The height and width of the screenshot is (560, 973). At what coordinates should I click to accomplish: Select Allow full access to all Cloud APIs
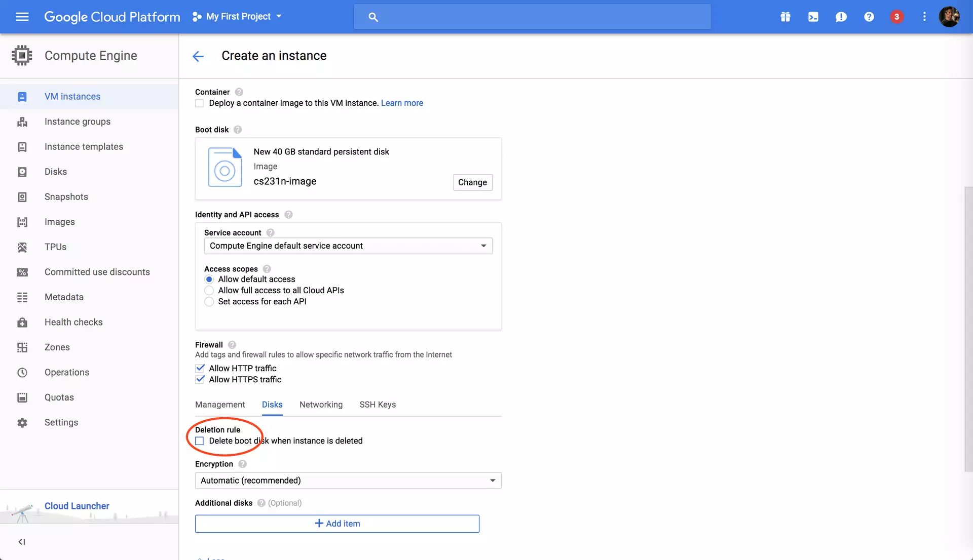[209, 291]
